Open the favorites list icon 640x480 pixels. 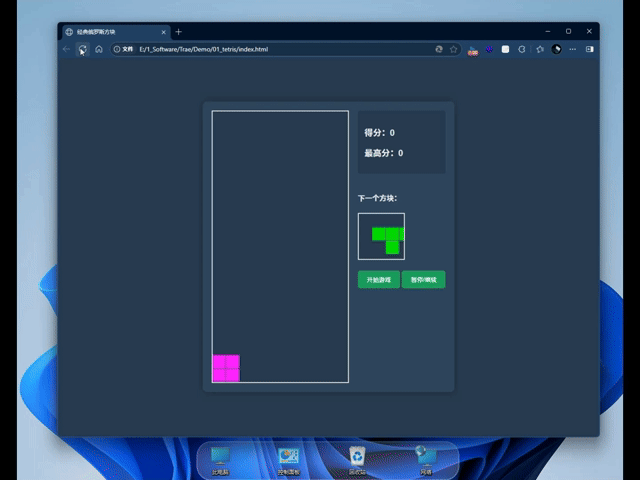pos(540,49)
